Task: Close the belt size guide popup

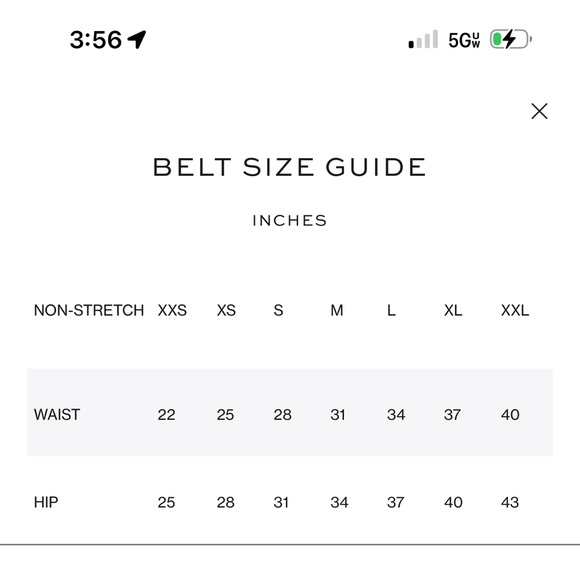Action: [x=539, y=111]
